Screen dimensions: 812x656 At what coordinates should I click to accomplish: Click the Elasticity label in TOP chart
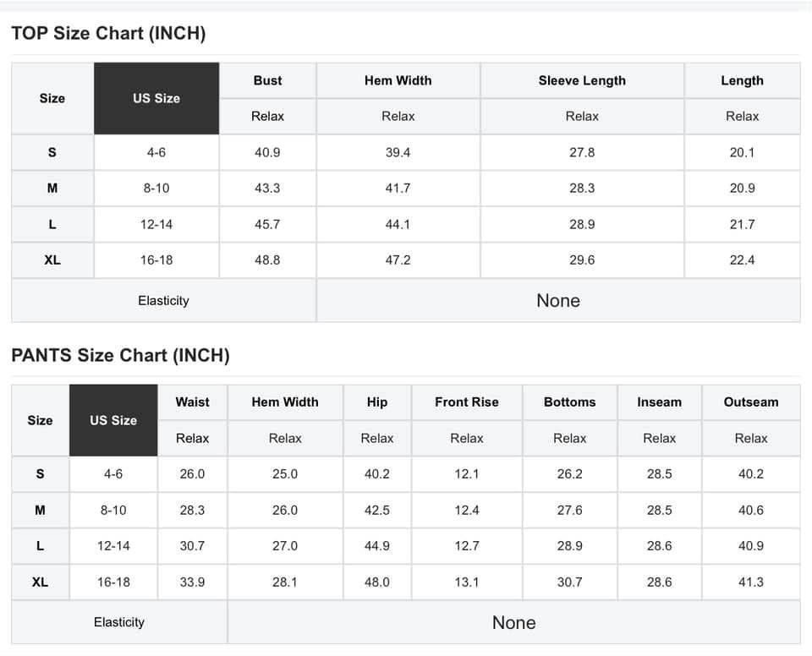click(163, 301)
